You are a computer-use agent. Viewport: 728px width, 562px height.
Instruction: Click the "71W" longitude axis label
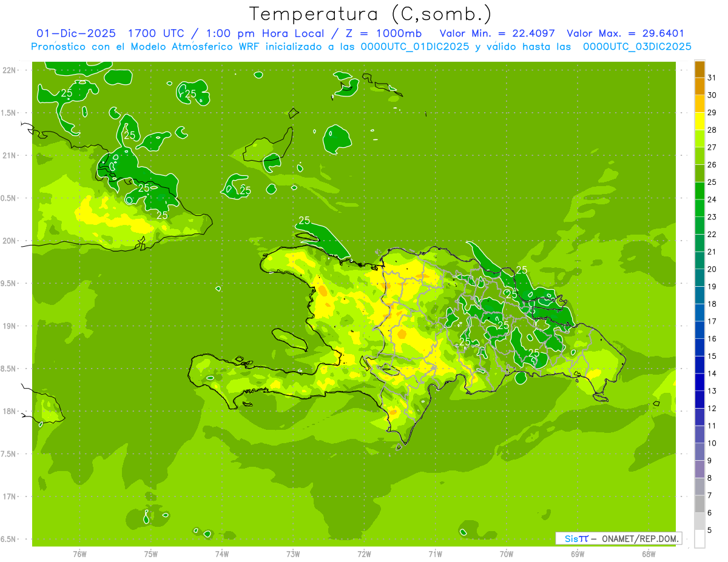pos(435,554)
